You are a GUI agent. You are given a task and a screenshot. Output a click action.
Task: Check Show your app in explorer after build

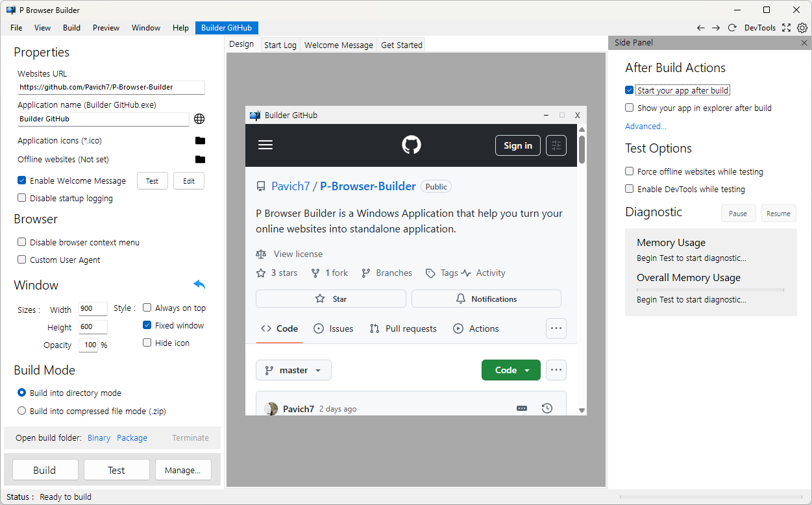coord(630,108)
